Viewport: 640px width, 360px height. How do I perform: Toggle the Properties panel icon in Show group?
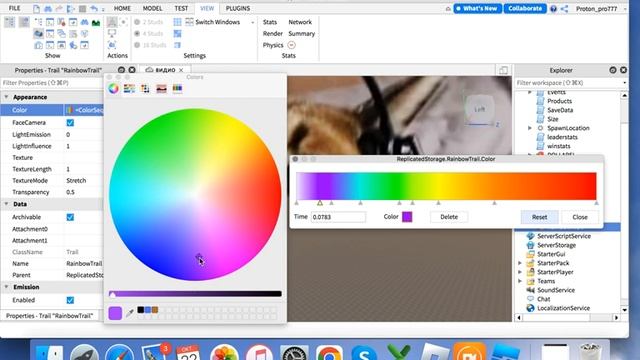[24, 22]
